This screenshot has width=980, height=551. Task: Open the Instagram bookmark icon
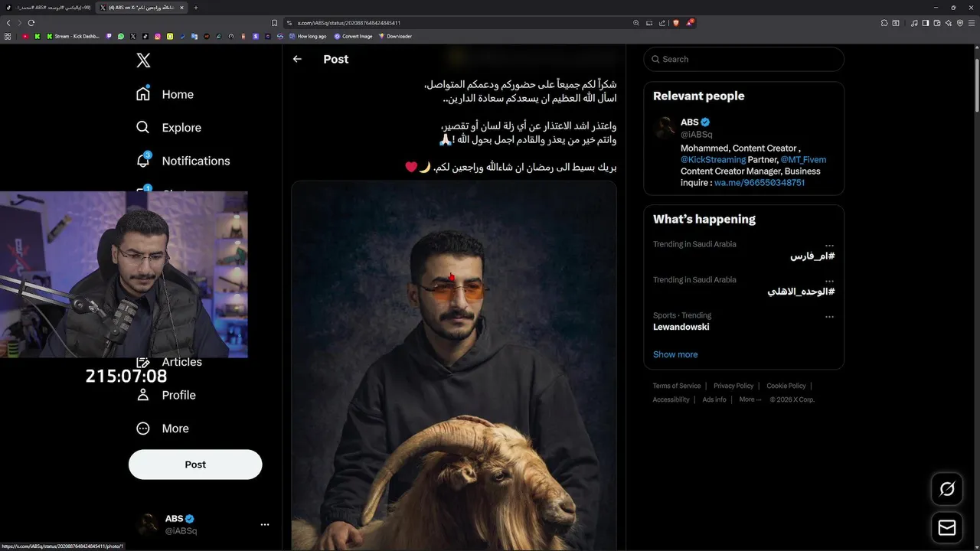click(x=158, y=36)
